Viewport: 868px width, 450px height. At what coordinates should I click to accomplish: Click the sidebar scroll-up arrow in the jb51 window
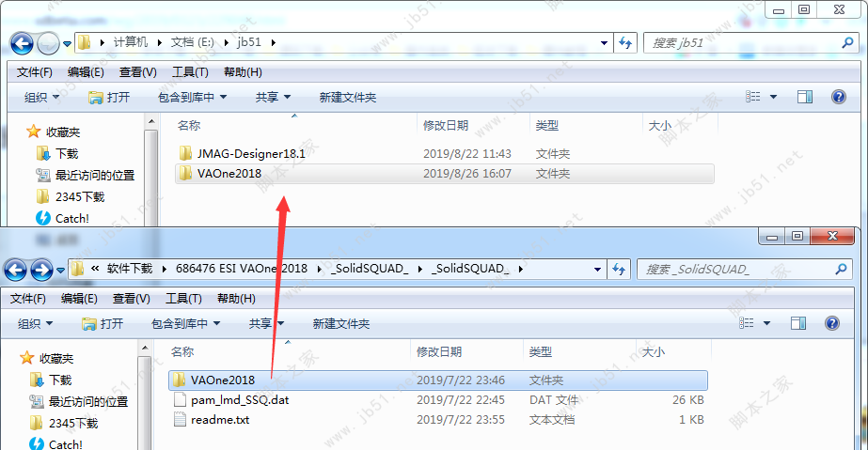151,121
